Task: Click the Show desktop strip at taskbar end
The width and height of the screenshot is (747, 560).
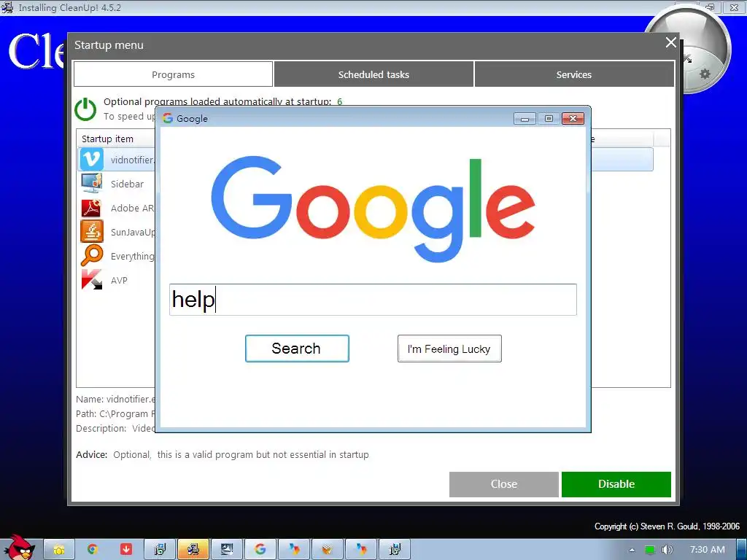Action: point(741,550)
